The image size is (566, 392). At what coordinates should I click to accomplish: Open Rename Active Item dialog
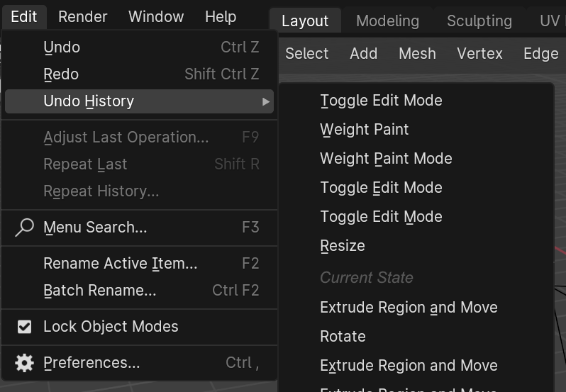point(120,264)
